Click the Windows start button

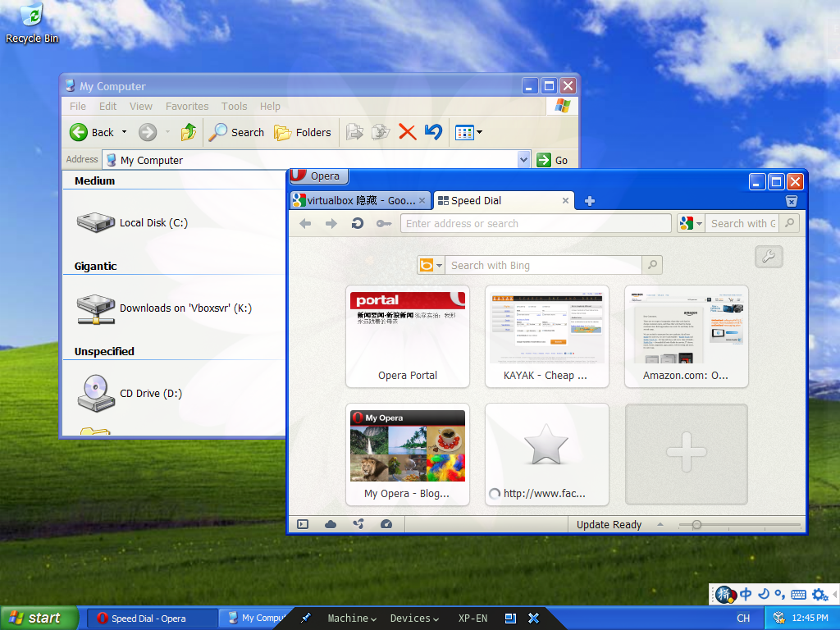tap(39, 619)
